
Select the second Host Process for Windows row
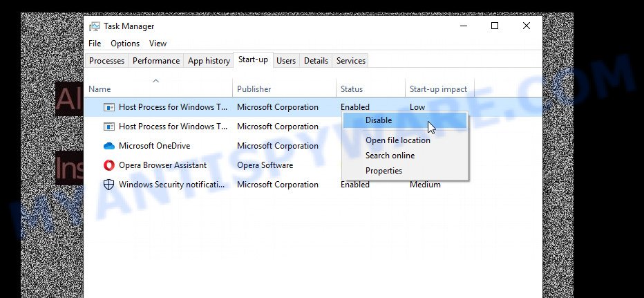[x=313, y=127]
